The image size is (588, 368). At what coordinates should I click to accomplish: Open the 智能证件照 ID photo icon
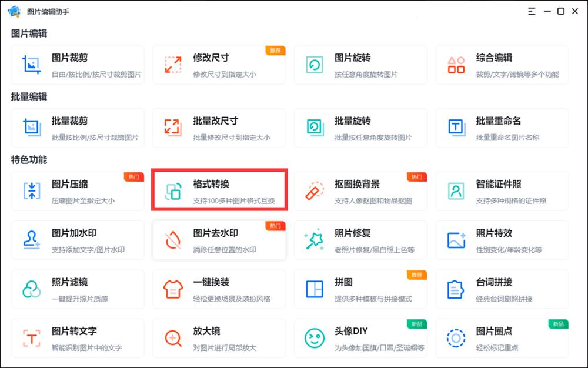coord(456,190)
